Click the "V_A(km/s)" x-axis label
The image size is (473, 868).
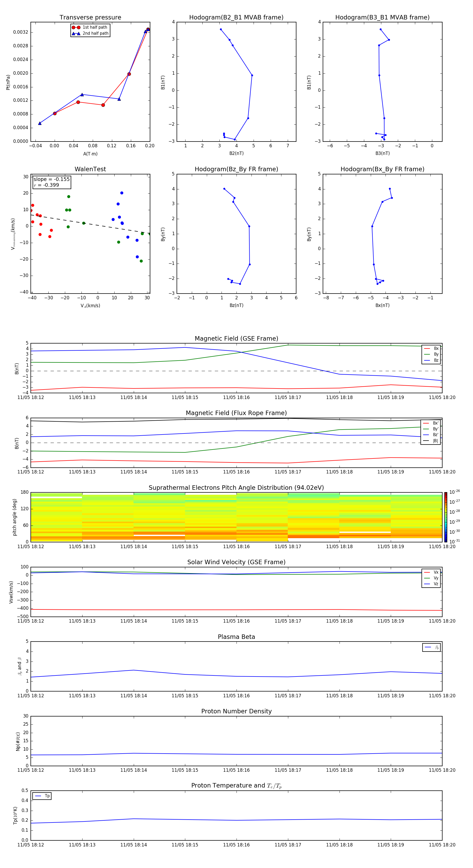(90, 306)
